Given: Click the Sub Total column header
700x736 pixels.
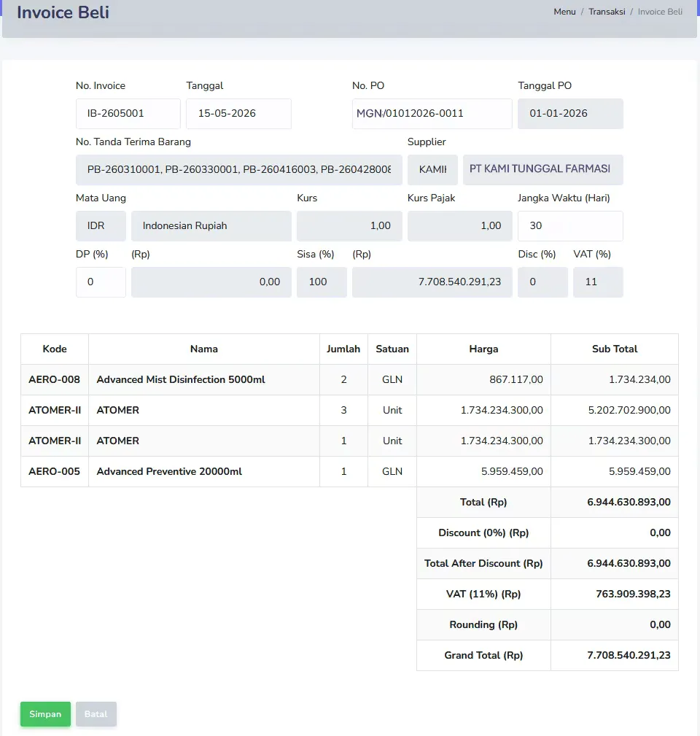Looking at the screenshot, I should [615, 349].
